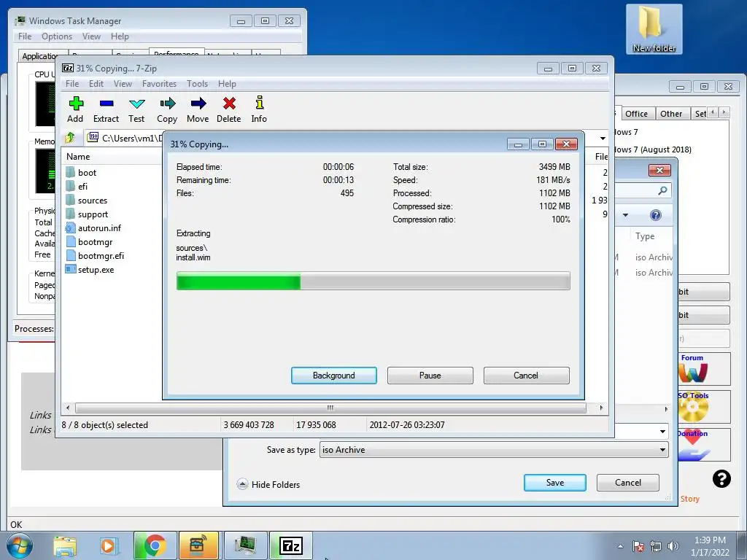Viewport: 747px width, 560px height.
Task: Select the support folder
Action: point(93,214)
